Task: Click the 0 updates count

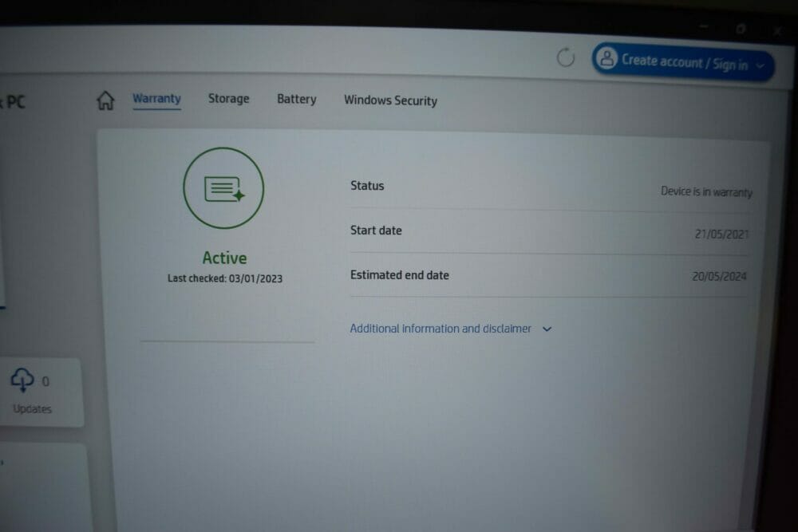Action: [45, 381]
